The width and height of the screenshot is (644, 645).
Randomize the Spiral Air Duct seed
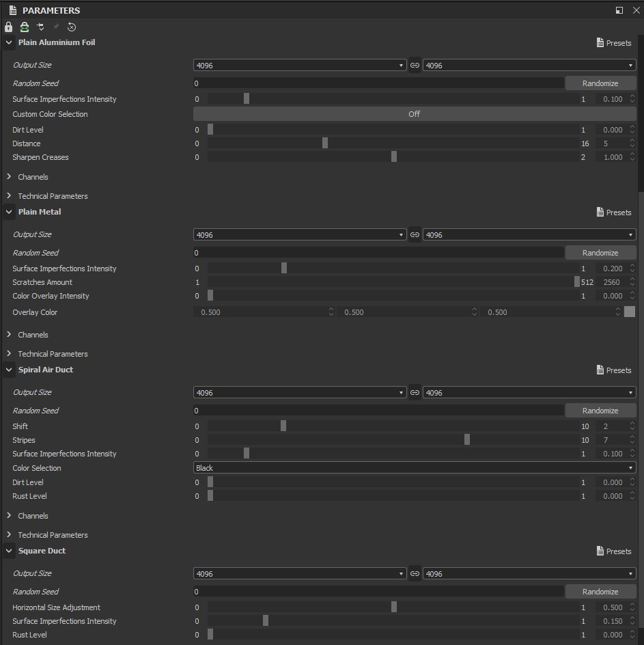click(600, 411)
